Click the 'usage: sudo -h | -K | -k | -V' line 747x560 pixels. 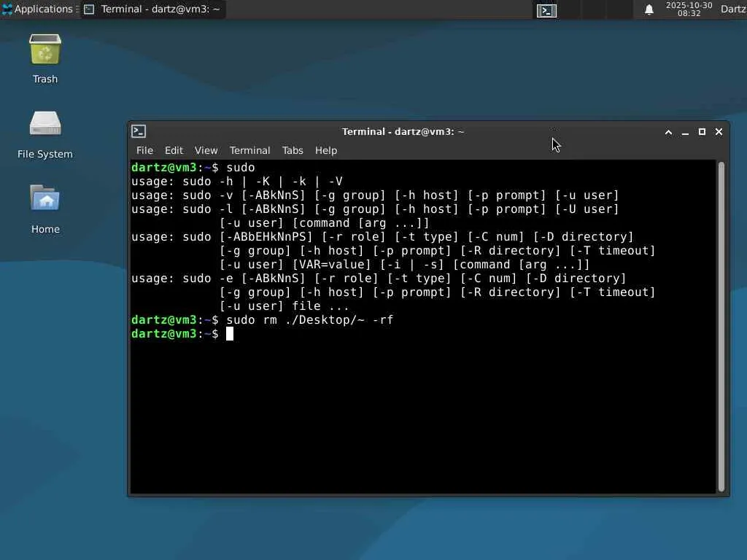click(x=237, y=182)
